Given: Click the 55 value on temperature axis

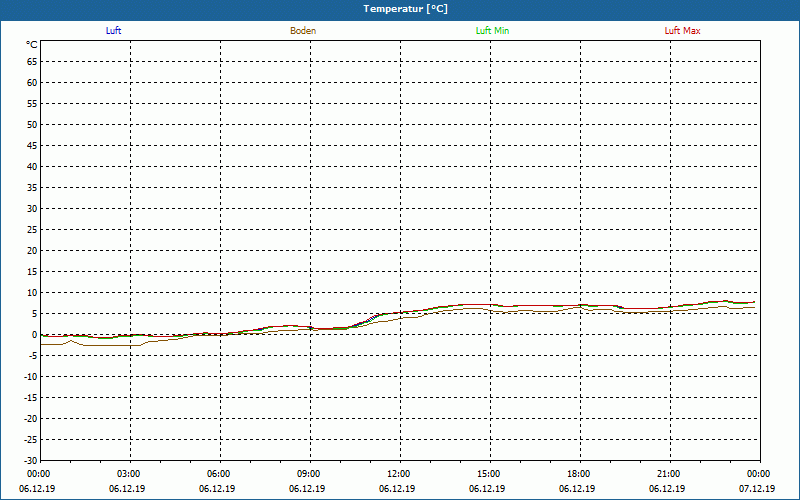Looking at the screenshot, I should point(32,104).
